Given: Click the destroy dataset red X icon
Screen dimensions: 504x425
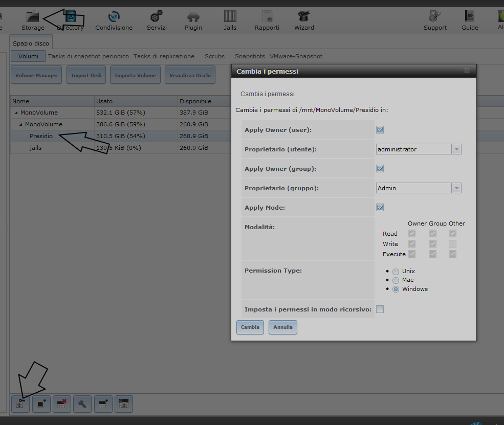Looking at the screenshot, I should tap(62, 404).
